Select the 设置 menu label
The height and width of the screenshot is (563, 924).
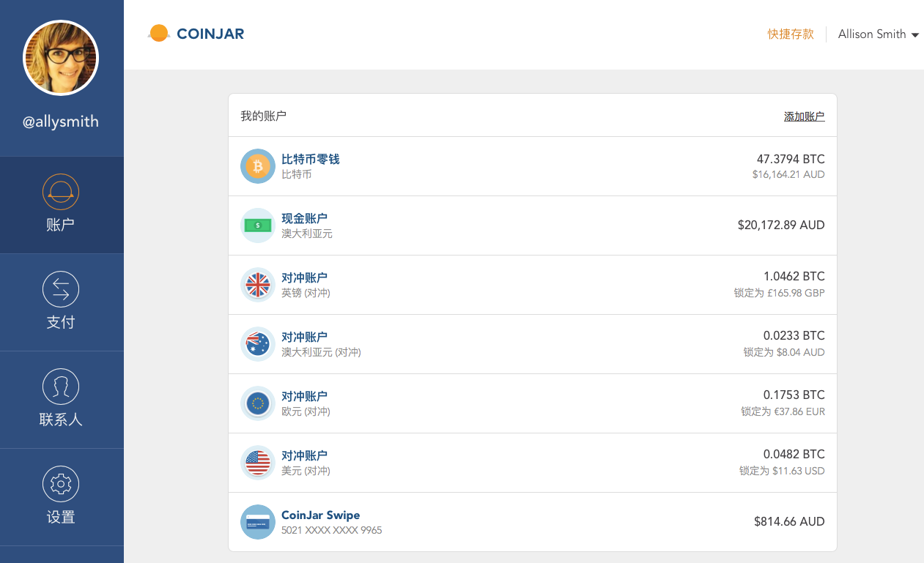61,517
